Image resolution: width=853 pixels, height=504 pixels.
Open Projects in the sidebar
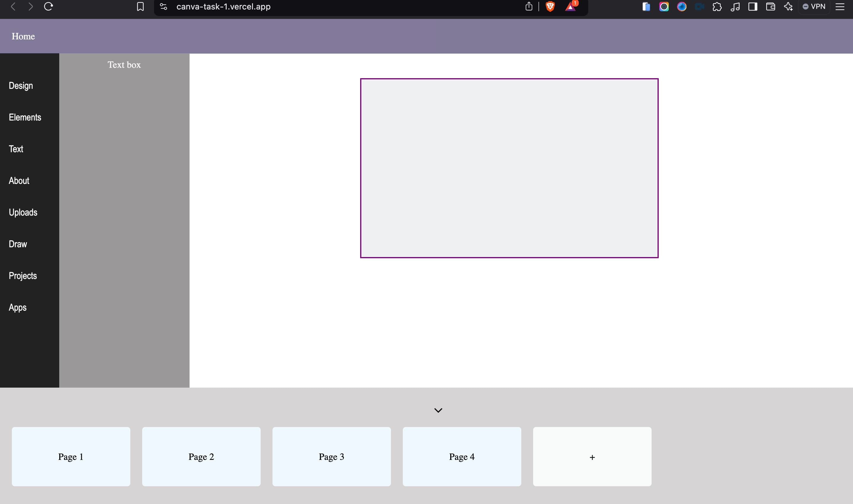point(23,276)
